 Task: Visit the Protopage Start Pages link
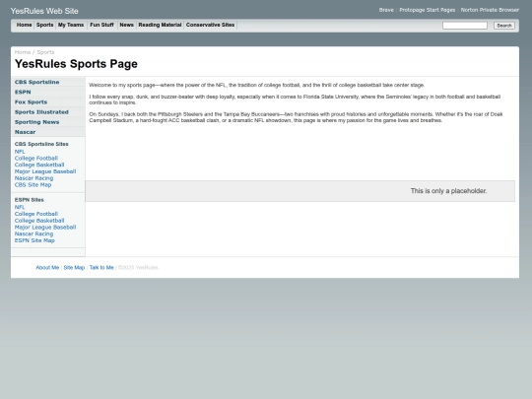click(427, 10)
